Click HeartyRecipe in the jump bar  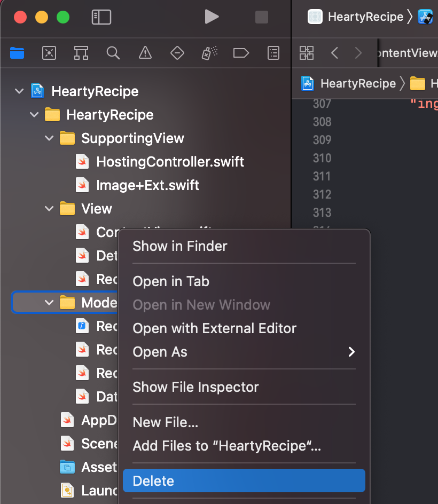click(x=358, y=84)
